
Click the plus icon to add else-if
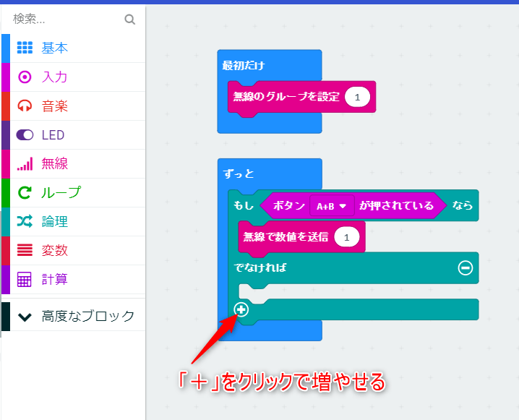(x=241, y=310)
